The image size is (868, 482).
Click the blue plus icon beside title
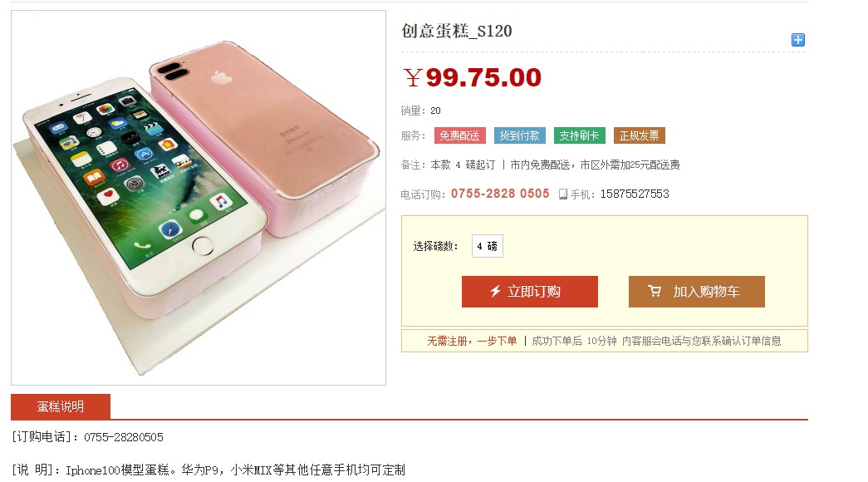pos(798,40)
